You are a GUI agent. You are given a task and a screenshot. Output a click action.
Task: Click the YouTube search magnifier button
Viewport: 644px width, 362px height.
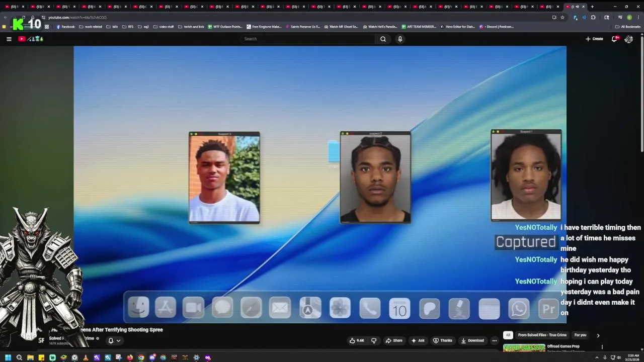pos(383,39)
